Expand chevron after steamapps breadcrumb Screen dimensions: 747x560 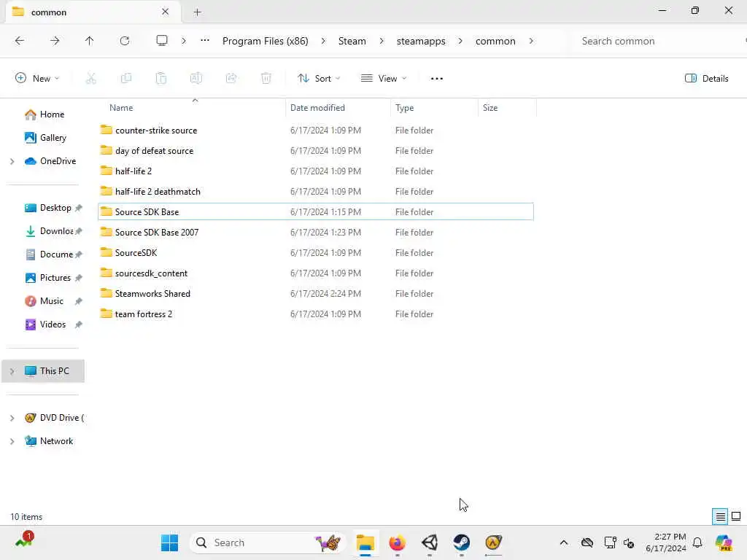[460, 41]
